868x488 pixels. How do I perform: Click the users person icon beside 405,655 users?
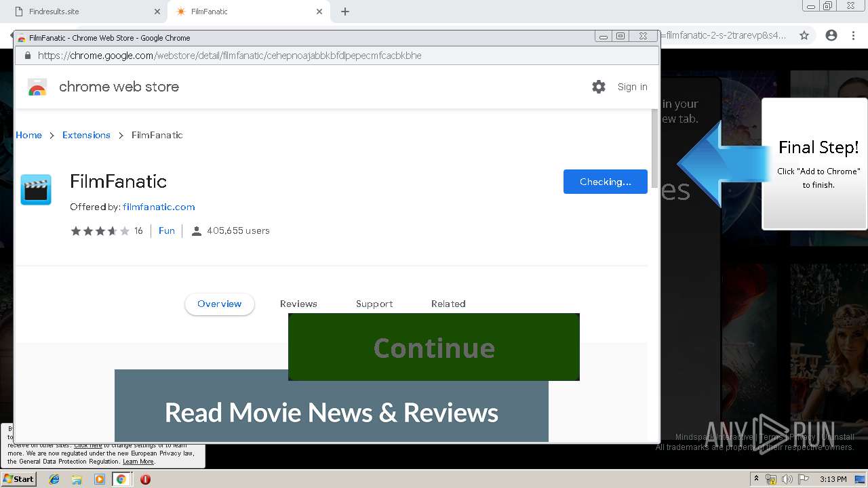pos(196,231)
